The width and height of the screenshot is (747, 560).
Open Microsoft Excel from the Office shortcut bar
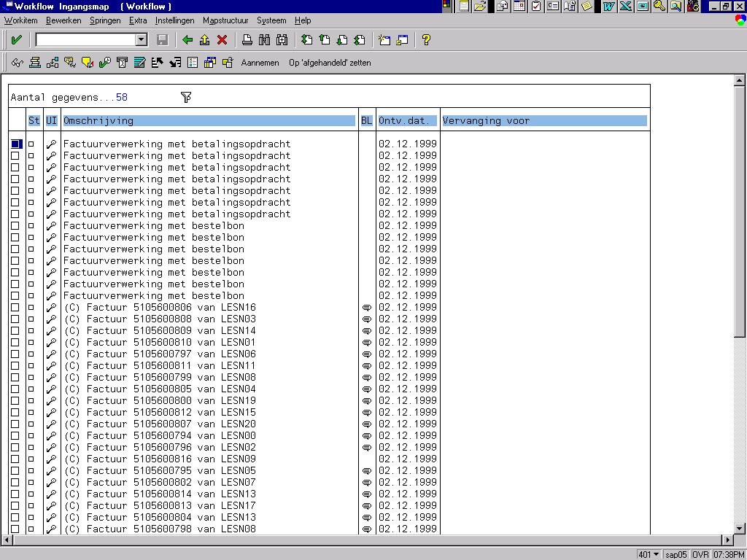click(x=625, y=6)
